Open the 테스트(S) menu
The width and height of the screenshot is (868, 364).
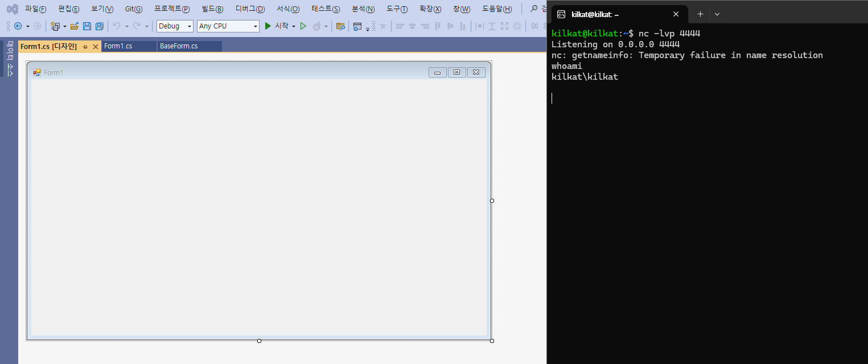tap(326, 9)
